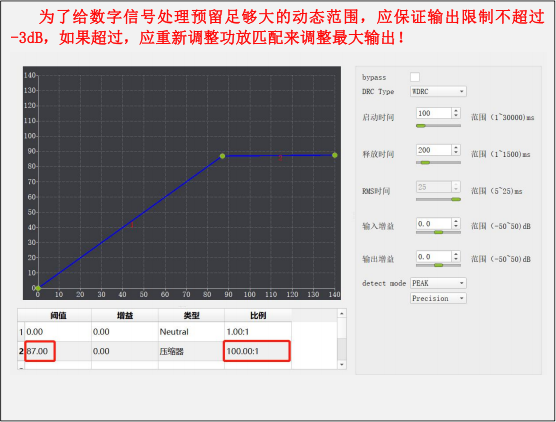Select the 87.00 threshold cell
This screenshot has width=556, height=422.
click(x=58, y=351)
